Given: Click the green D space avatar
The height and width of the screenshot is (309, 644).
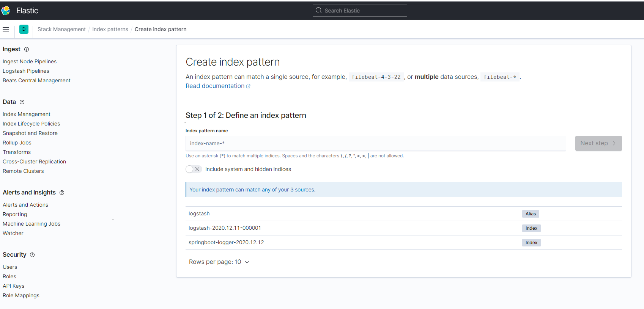Looking at the screenshot, I should coord(24,29).
